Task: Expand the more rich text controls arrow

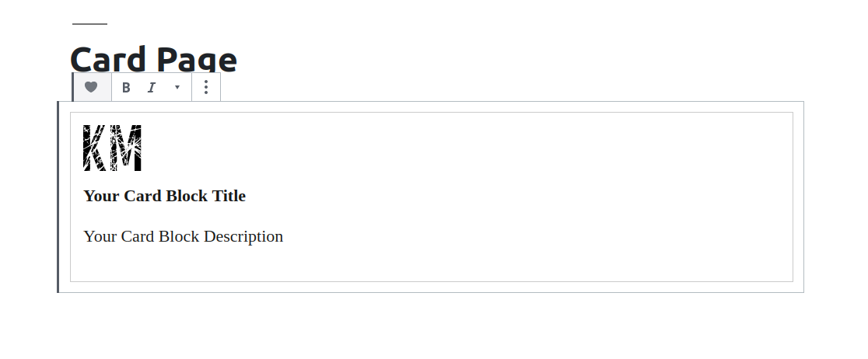Action: pos(177,87)
